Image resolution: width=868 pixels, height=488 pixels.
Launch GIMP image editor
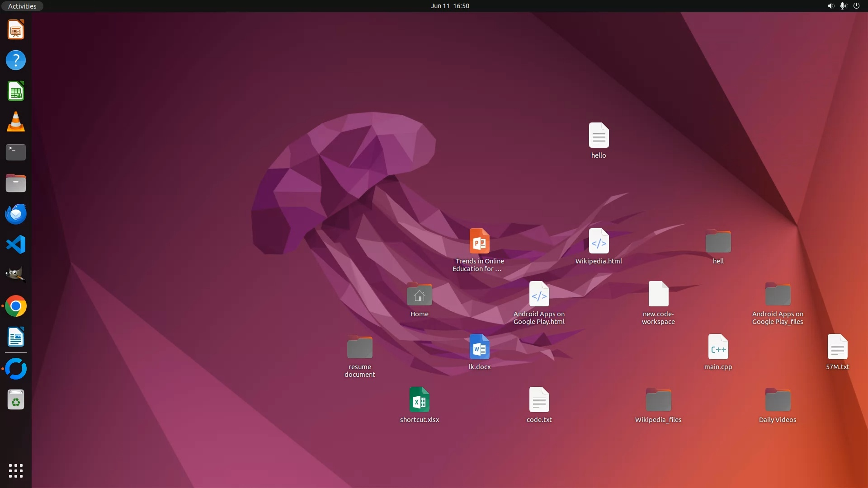pos(16,275)
